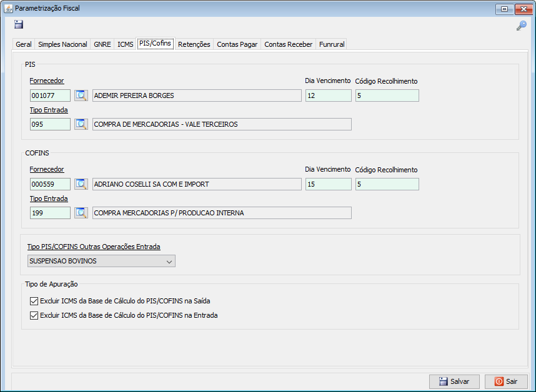Image resolution: width=536 pixels, height=392 pixels.
Task: Click the PIS Dia Vencimento field
Action: click(x=328, y=96)
